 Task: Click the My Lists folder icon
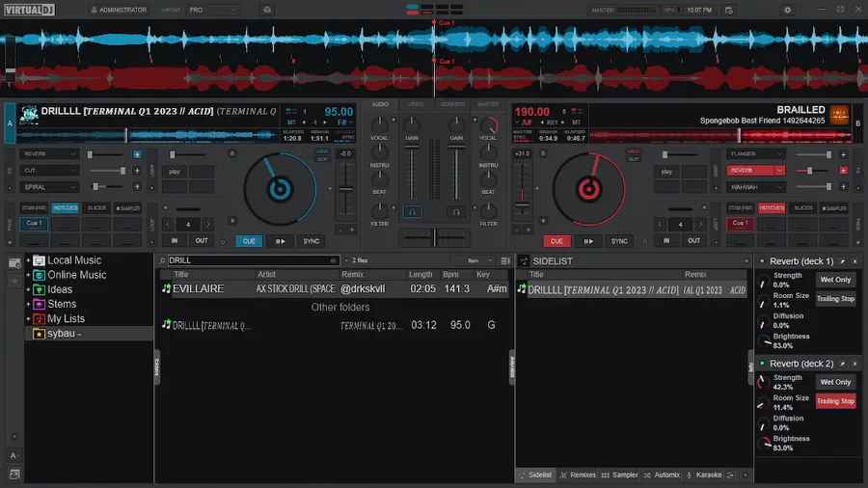click(x=39, y=318)
